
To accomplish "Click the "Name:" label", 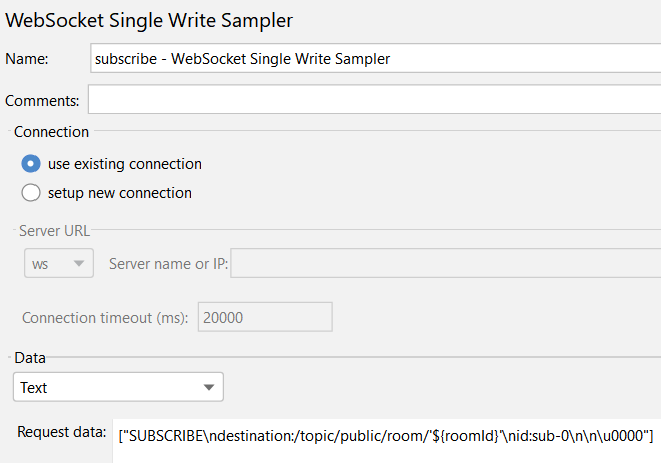I will pos(27,59).
